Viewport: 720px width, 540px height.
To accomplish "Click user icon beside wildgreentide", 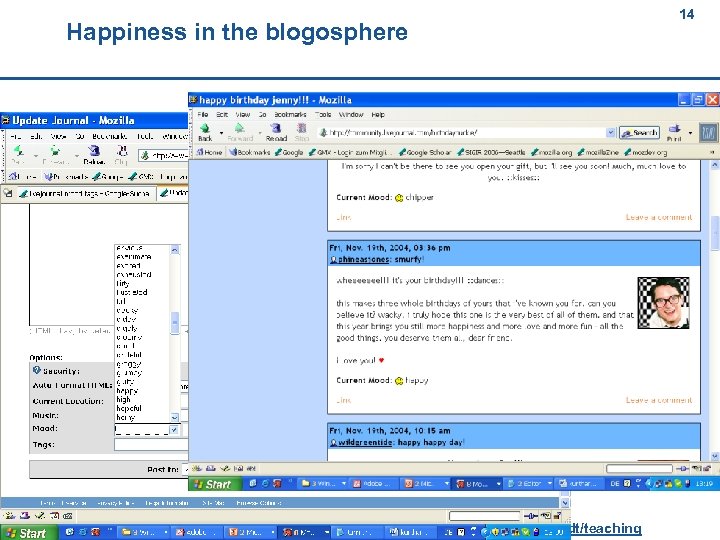I will coord(333,443).
